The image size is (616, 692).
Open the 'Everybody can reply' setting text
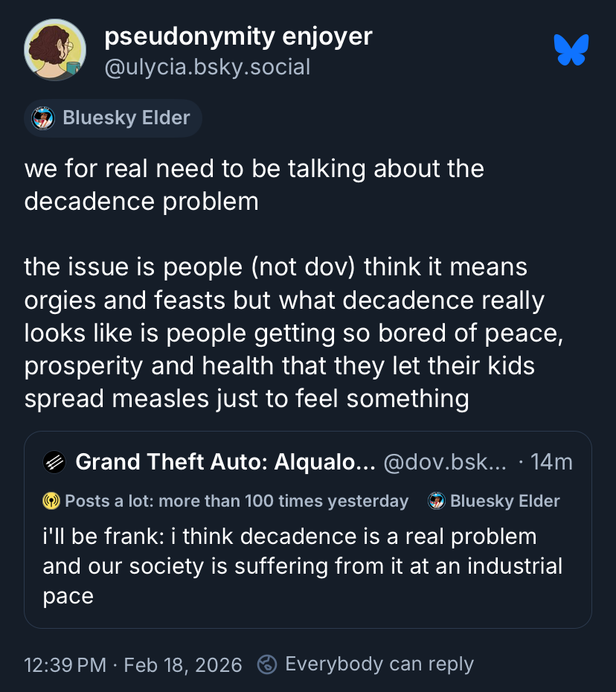(379, 664)
